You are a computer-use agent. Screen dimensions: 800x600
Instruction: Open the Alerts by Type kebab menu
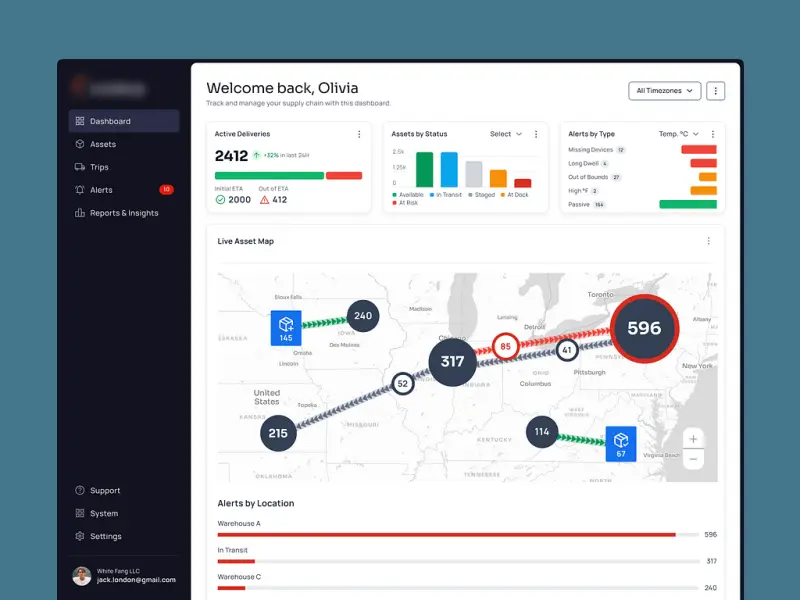712,133
